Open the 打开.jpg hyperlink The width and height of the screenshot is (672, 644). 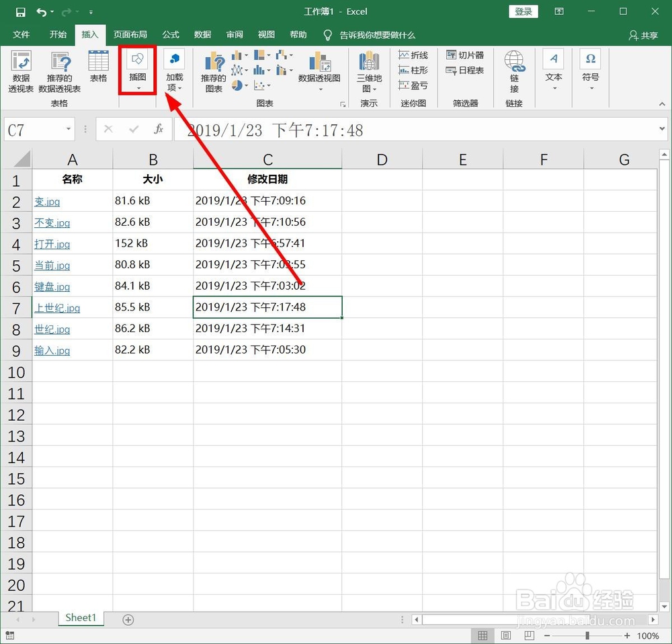click(x=52, y=244)
